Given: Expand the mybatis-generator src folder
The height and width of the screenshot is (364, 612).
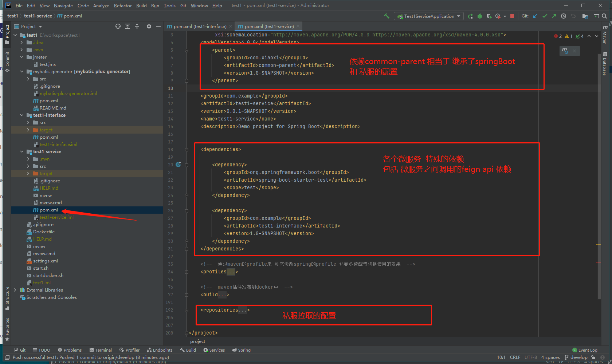Looking at the screenshot, I should click(x=28, y=79).
